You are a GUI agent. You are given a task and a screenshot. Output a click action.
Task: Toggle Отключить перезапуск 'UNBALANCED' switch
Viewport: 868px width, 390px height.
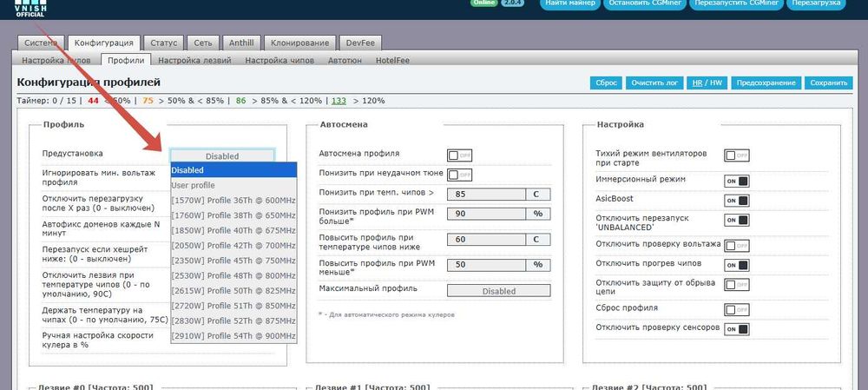click(x=736, y=220)
